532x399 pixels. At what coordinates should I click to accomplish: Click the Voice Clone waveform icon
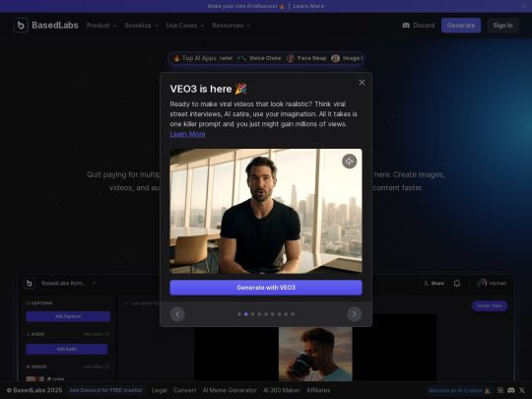coord(241,58)
